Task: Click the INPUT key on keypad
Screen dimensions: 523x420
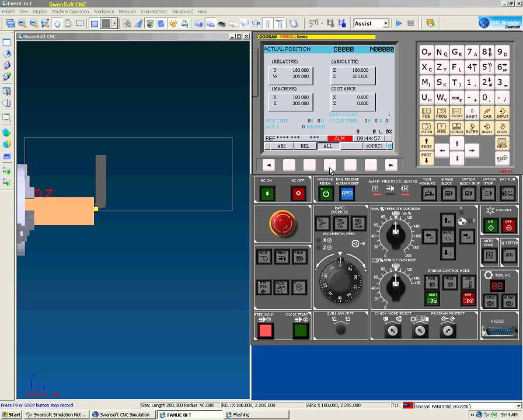Action: pos(502,113)
